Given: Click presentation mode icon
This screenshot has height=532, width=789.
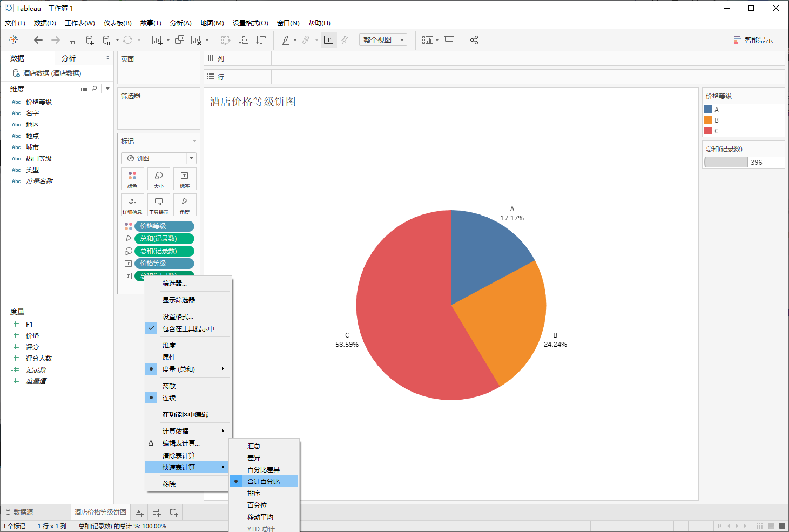Looking at the screenshot, I should tap(449, 40).
